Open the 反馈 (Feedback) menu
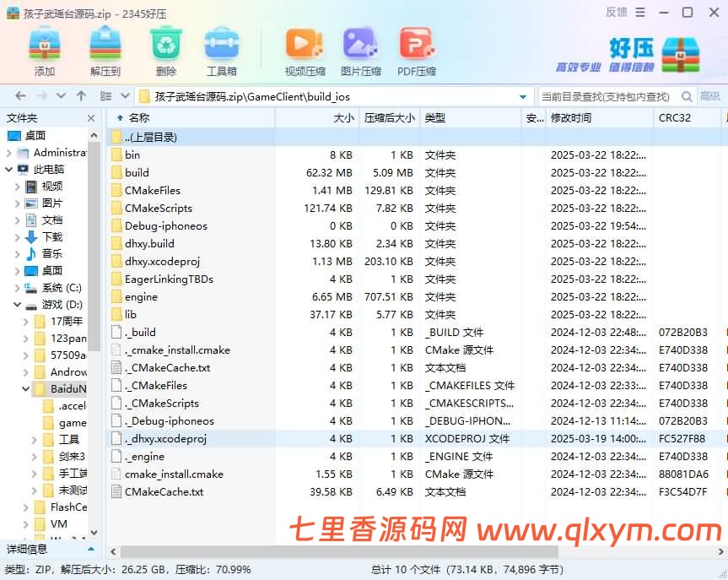Viewport: 728px width, 580px height. [x=617, y=12]
